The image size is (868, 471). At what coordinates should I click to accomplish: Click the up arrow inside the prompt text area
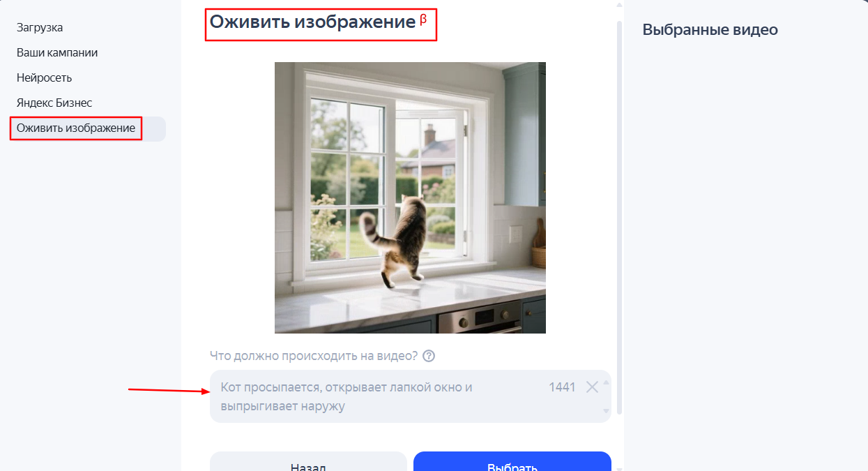(606, 382)
